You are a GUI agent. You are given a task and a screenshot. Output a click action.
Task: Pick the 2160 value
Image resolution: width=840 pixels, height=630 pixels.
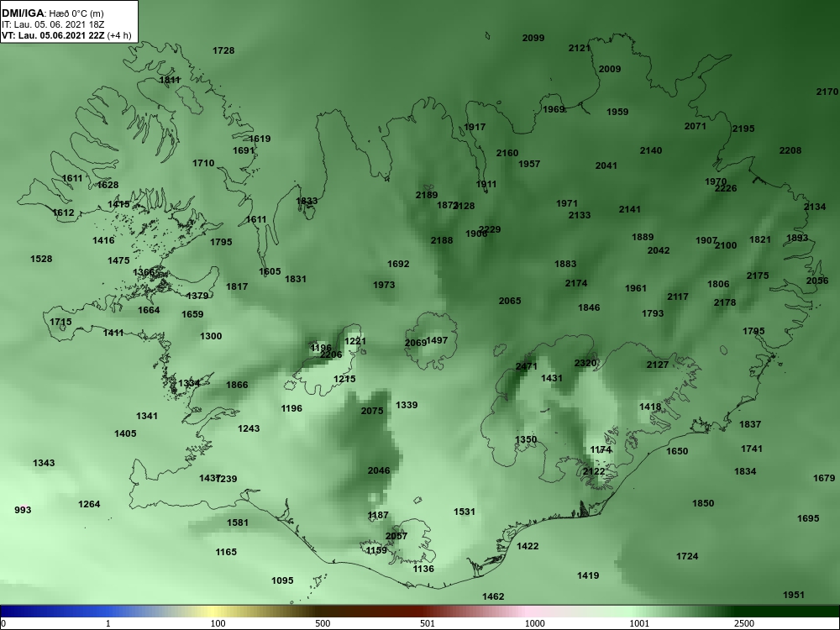click(507, 153)
